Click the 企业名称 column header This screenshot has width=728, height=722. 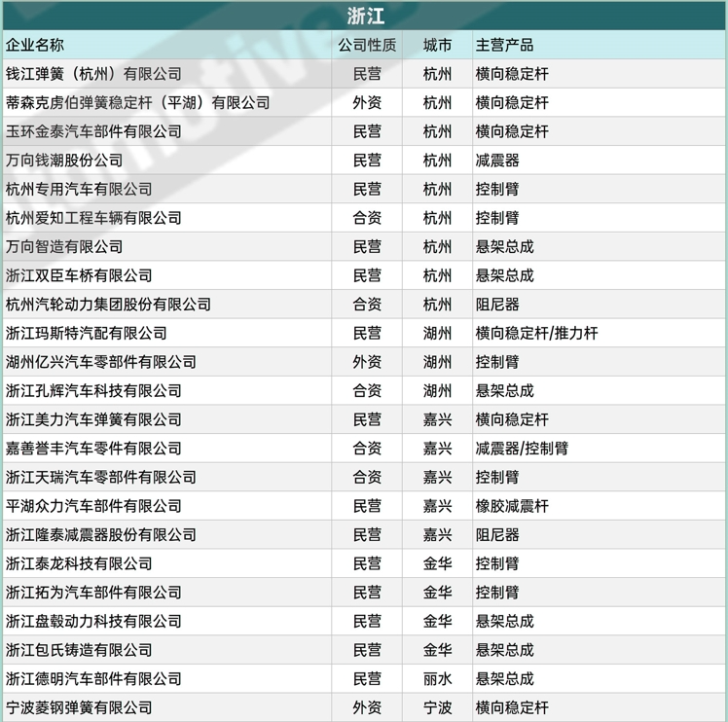[x=35, y=45]
